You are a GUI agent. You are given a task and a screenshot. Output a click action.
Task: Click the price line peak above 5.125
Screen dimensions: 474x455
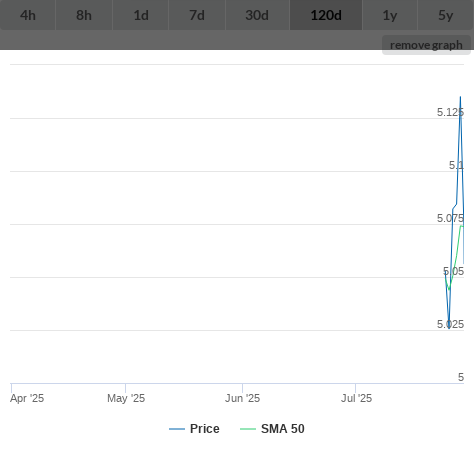(x=461, y=97)
